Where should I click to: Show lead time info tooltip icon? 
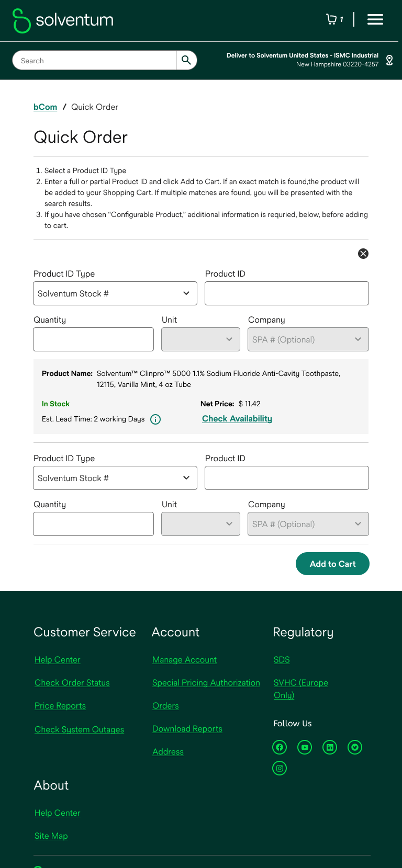[x=155, y=419]
